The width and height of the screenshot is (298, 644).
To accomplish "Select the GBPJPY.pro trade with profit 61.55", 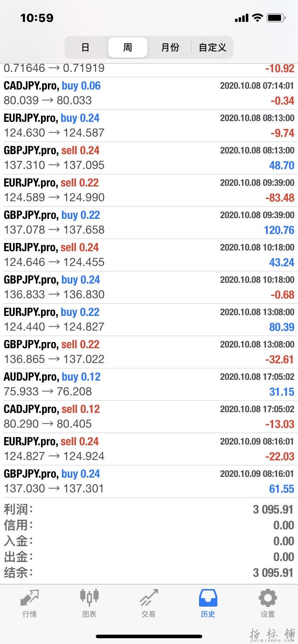I will click(x=149, y=481).
